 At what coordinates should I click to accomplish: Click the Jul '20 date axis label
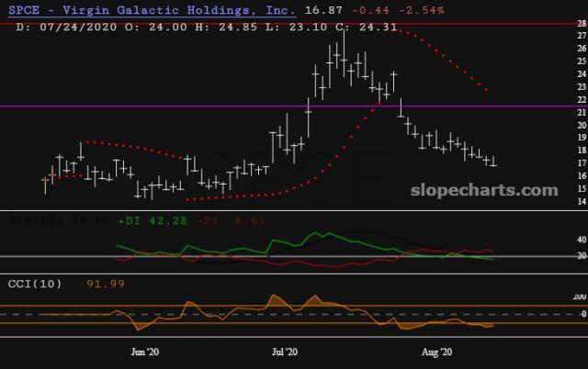coord(285,352)
